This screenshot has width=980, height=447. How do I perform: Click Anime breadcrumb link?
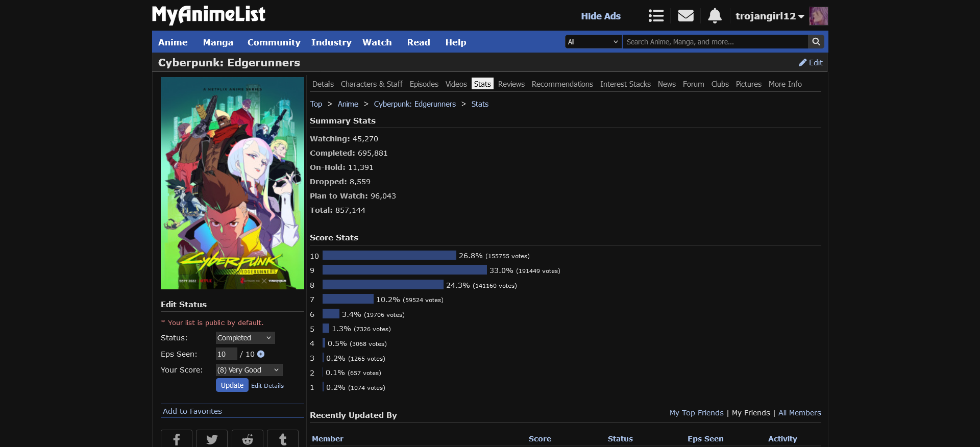click(348, 104)
